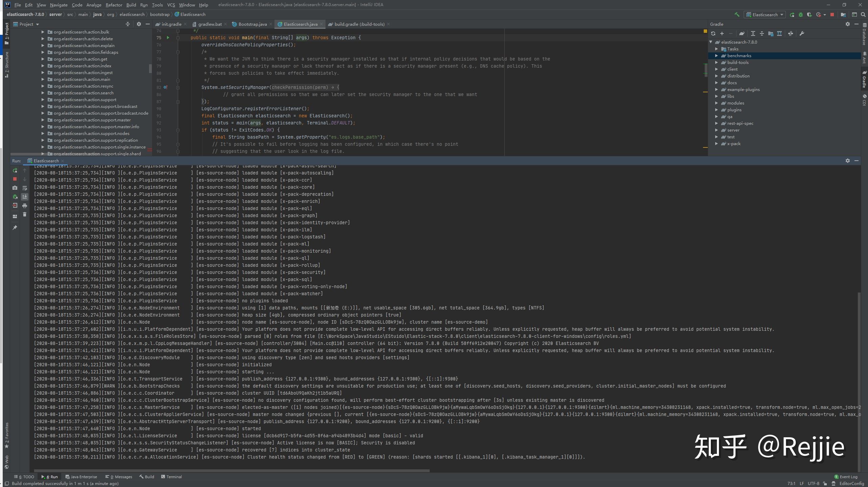The width and height of the screenshot is (868, 487).
Task: Open Gradle wrench build tool settings
Action: pos(802,33)
